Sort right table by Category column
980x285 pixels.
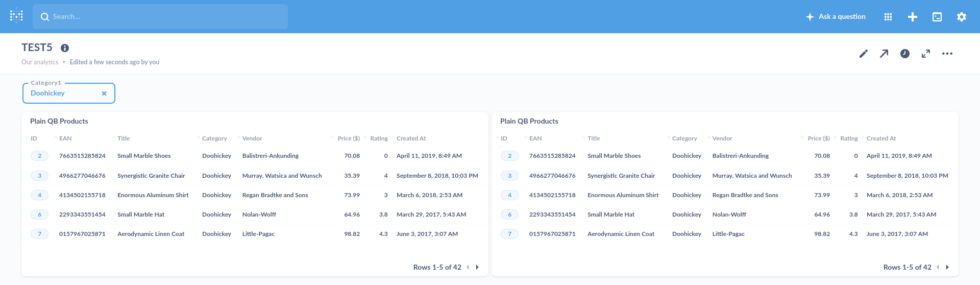684,138
